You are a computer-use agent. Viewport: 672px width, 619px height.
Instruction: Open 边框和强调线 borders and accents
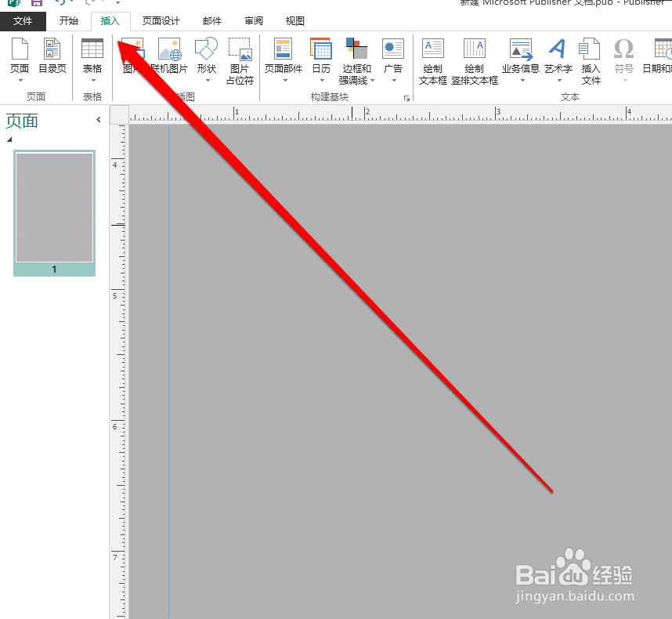coord(356,61)
